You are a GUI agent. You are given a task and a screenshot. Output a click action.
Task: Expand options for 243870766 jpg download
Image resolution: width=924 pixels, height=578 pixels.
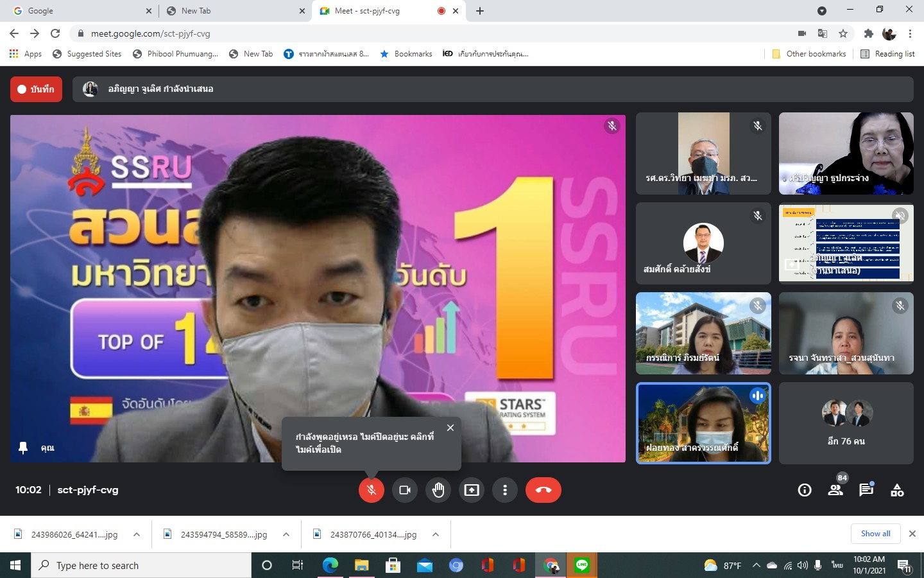(436, 534)
